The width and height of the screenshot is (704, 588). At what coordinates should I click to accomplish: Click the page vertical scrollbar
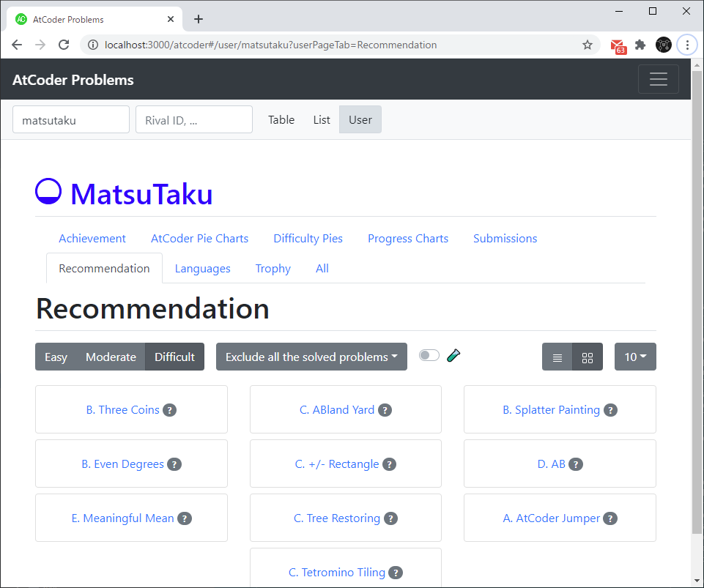[x=697, y=302]
